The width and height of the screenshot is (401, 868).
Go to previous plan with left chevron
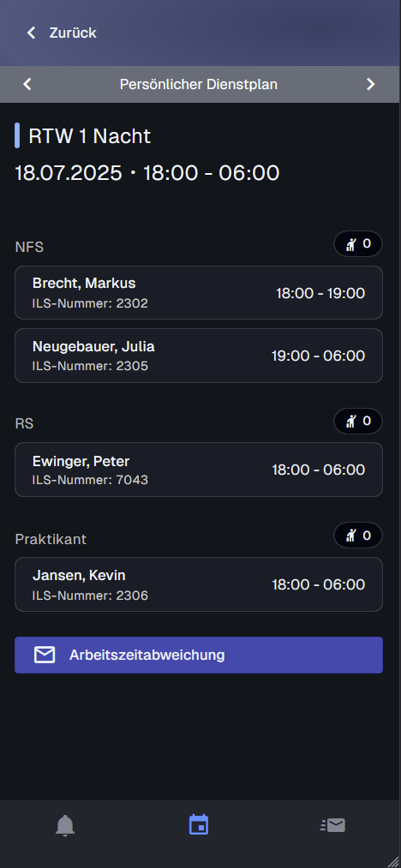coord(27,84)
